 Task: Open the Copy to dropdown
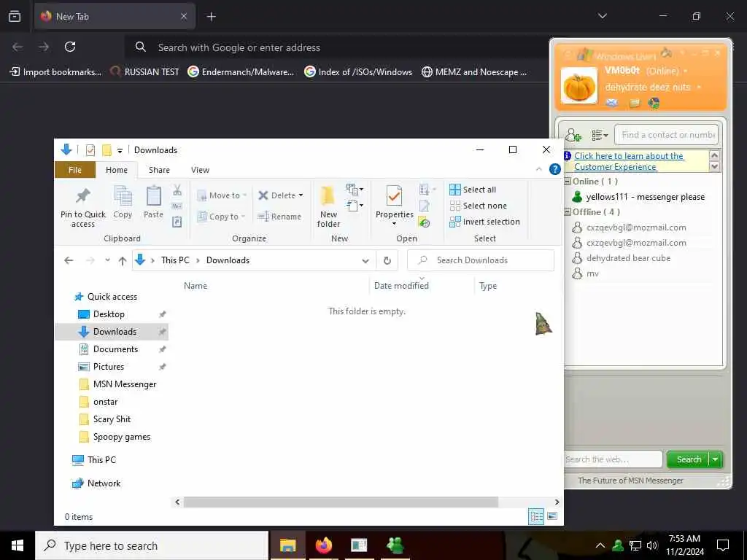pos(221,217)
